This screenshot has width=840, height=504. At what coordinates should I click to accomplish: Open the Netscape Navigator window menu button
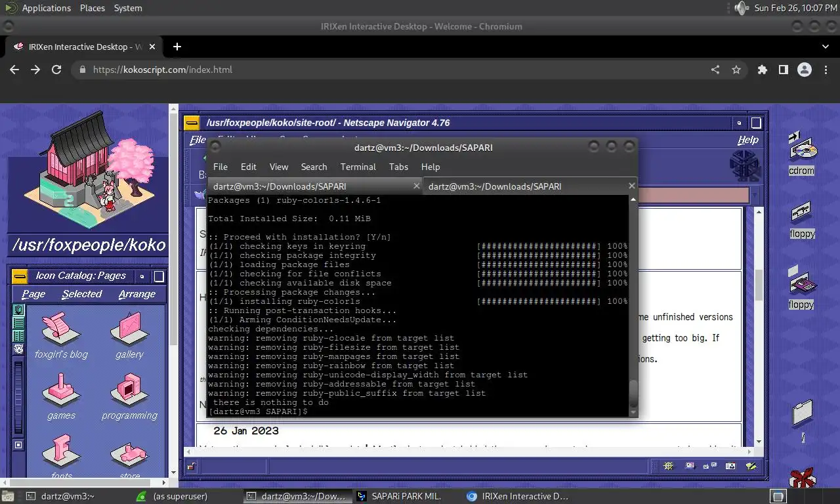coord(192,123)
